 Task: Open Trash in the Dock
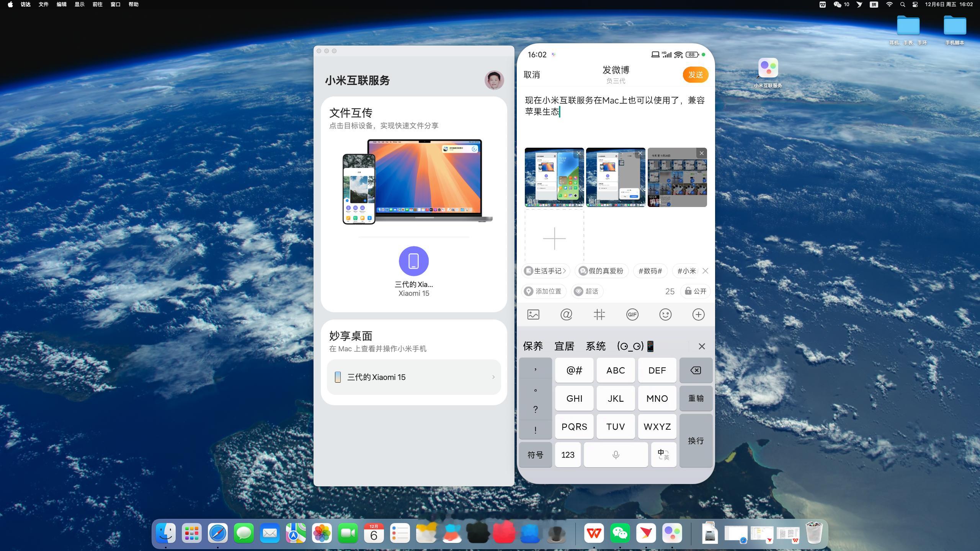pyautogui.click(x=814, y=533)
